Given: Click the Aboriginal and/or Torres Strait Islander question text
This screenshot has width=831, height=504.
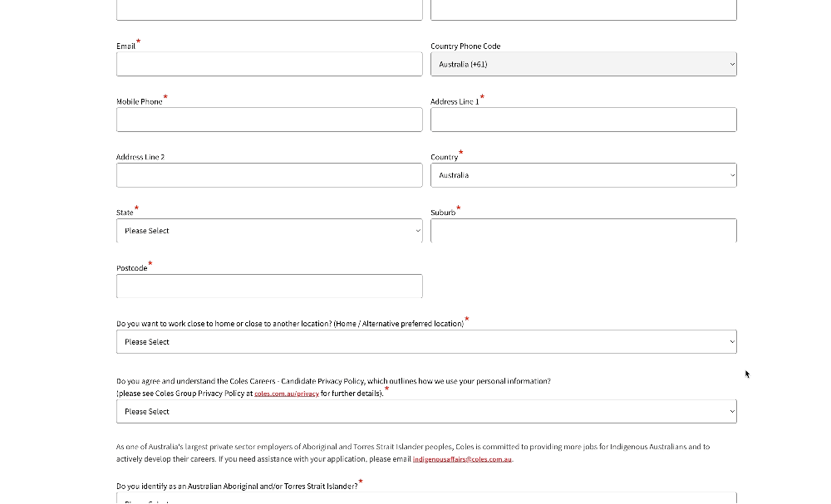Looking at the screenshot, I should pos(237,486).
